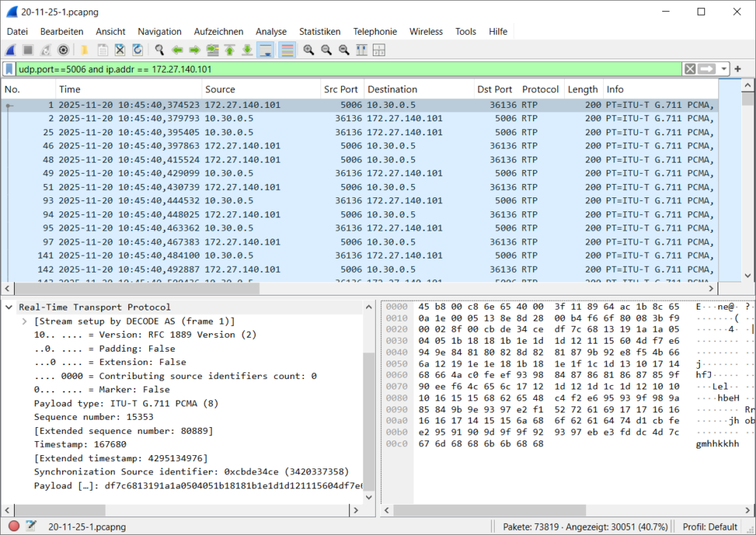Open the filter bookmarks dropdown
Screen dimensions: 756x535
click(x=8, y=69)
